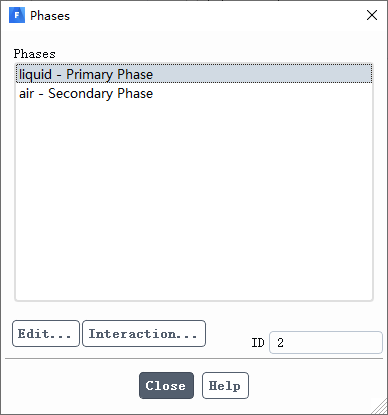Open the Interaction... settings
Image resolution: width=388 pixels, height=415 pixels.
pos(144,334)
